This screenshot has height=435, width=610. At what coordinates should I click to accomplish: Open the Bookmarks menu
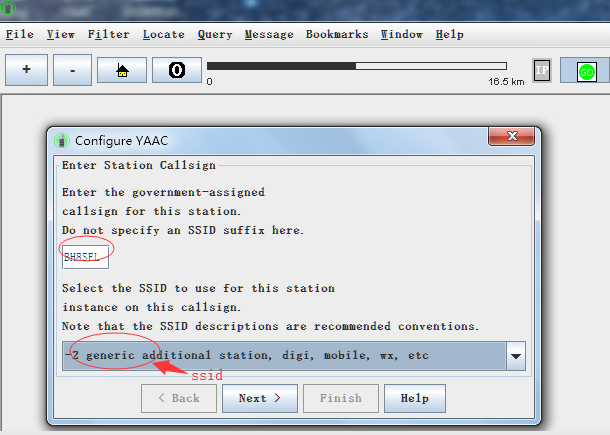click(337, 34)
